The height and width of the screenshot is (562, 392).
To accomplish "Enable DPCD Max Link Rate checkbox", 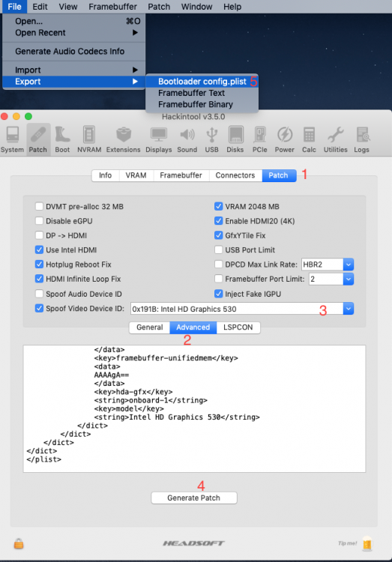I will coord(218,265).
